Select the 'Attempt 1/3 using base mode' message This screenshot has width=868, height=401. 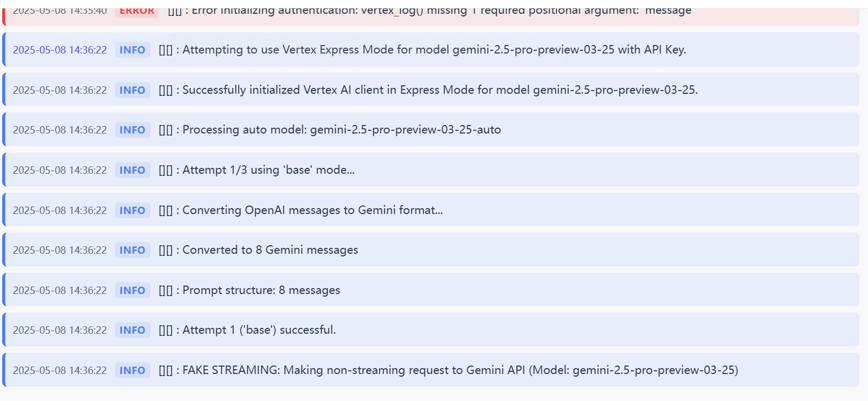[x=256, y=170]
